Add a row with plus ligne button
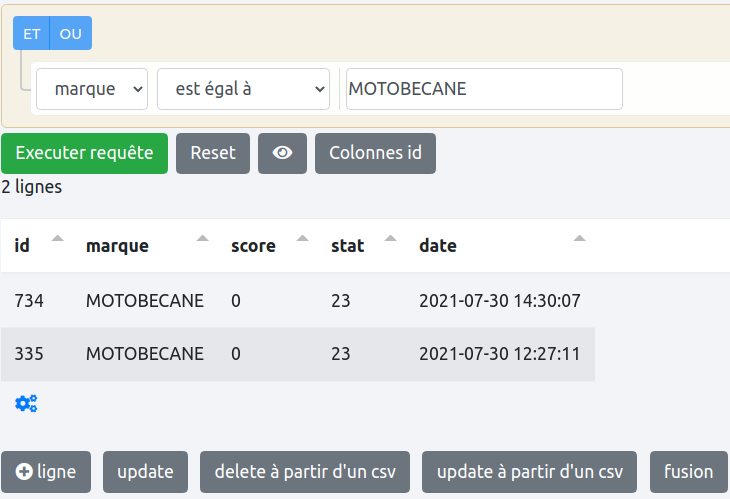 (x=46, y=472)
